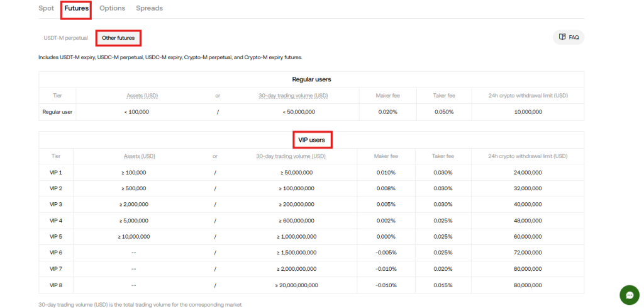
Task: Click the 24,000,000 withdrawal limit value
Action: (x=528, y=173)
